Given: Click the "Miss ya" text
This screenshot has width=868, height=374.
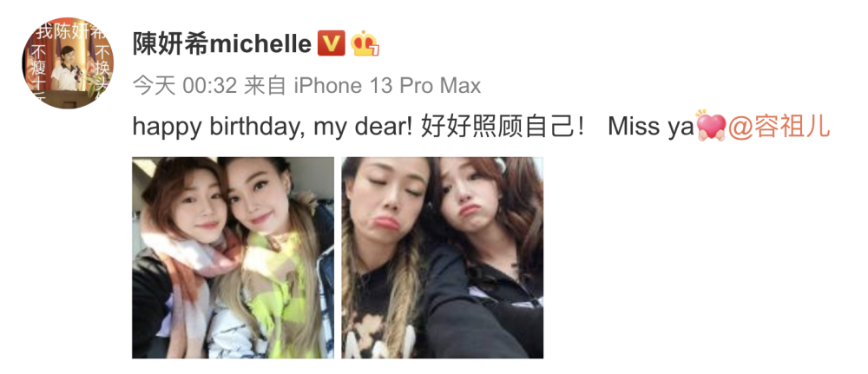Looking at the screenshot, I should (652, 128).
